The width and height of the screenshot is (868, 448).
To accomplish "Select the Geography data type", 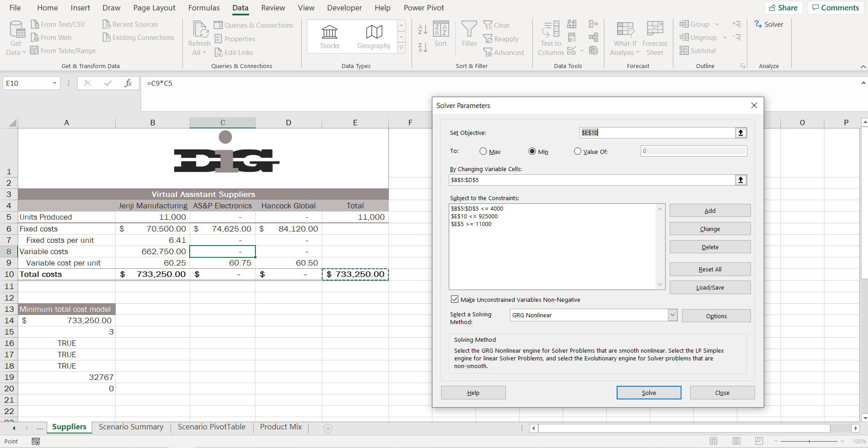I will [x=373, y=36].
